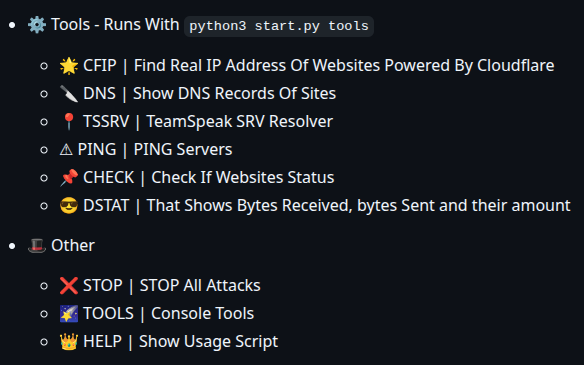
Task: Click 'HELP | Show Usage Script' text
Action: tap(181, 342)
